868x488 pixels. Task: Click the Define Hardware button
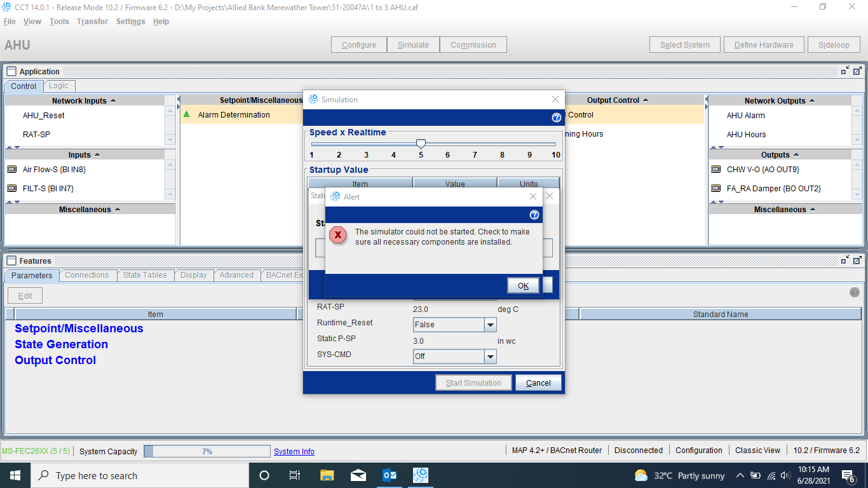click(x=764, y=44)
